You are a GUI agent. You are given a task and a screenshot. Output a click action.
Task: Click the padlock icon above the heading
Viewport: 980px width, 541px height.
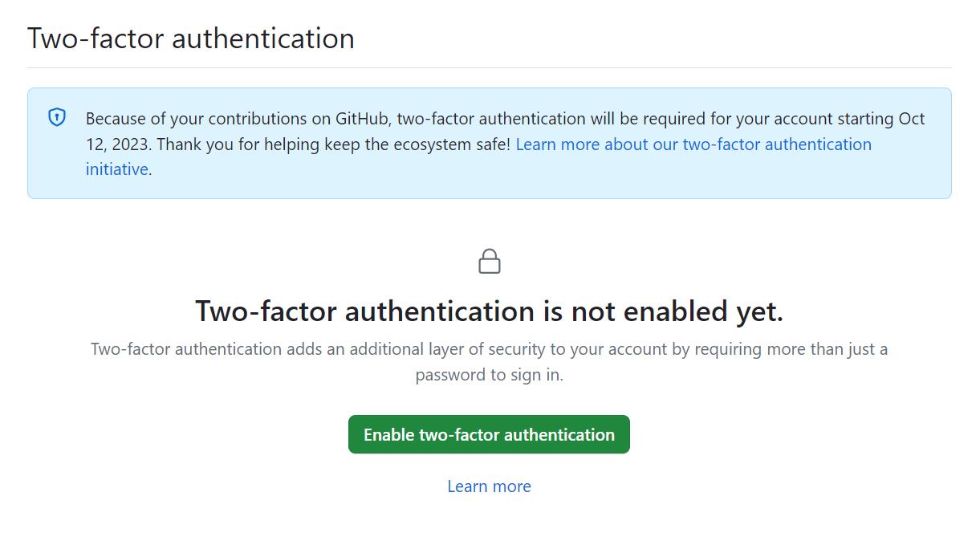490,262
